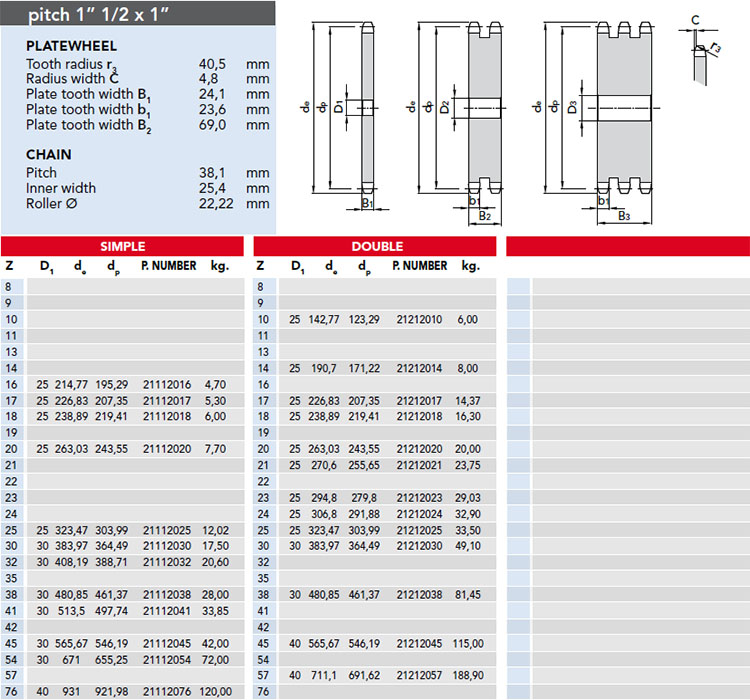Select the chain Pitch value 38,1
Image resolution: width=750 pixels, height=700 pixels.
click(x=212, y=172)
